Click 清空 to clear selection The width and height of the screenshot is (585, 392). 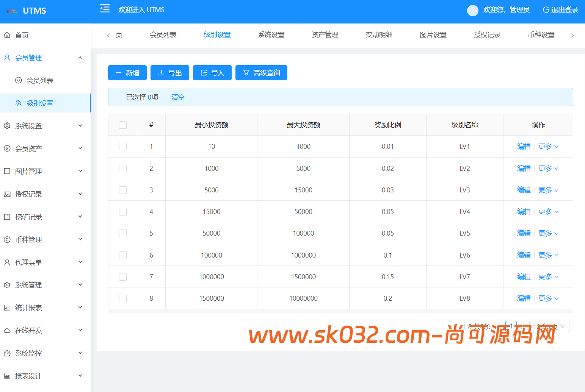click(x=178, y=97)
